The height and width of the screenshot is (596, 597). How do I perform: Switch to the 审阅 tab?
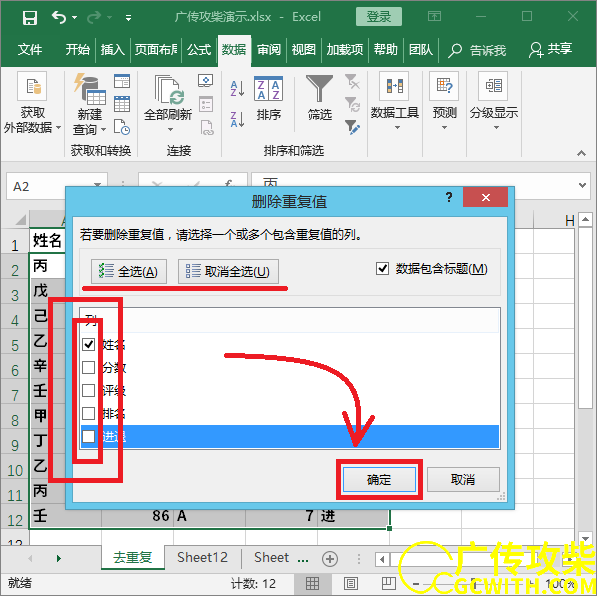[x=268, y=50]
